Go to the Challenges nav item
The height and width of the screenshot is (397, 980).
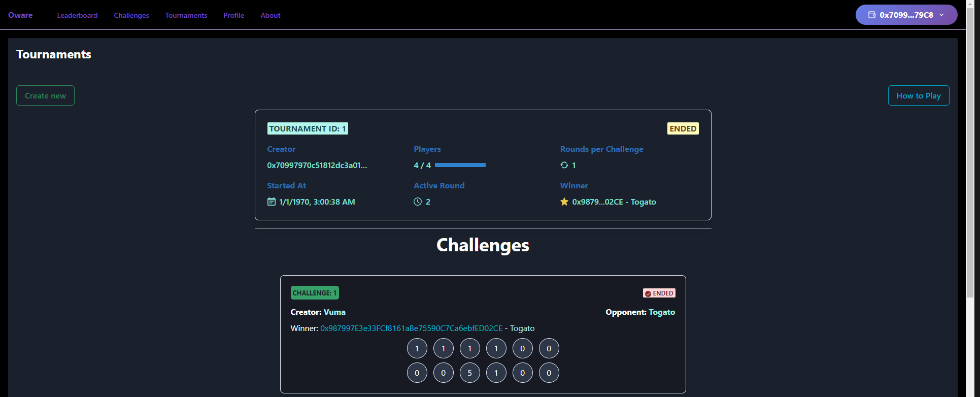pos(131,15)
